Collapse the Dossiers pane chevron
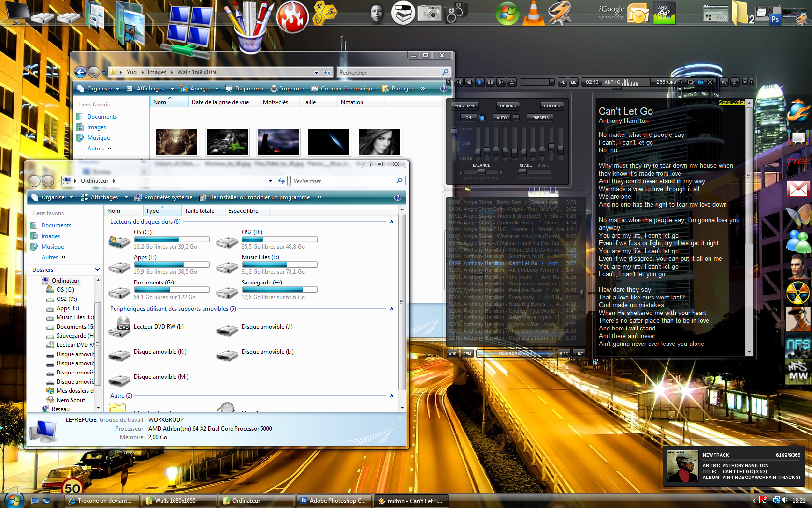This screenshot has width=812, height=508. pos(97,269)
